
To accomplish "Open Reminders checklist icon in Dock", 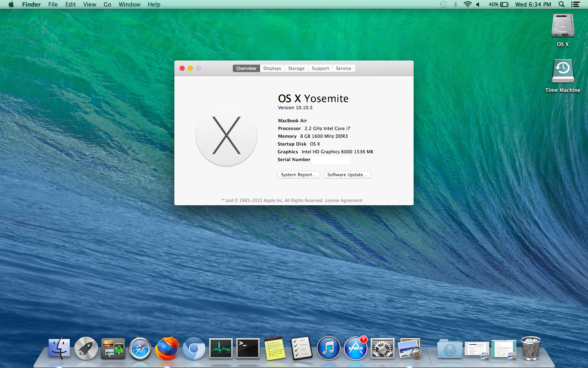I will [x=302, y=348].
